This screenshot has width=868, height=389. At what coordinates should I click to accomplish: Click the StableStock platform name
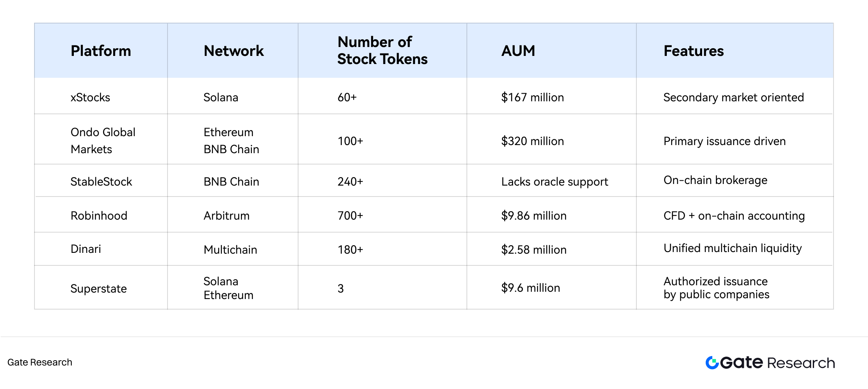(x=101, y=182)
